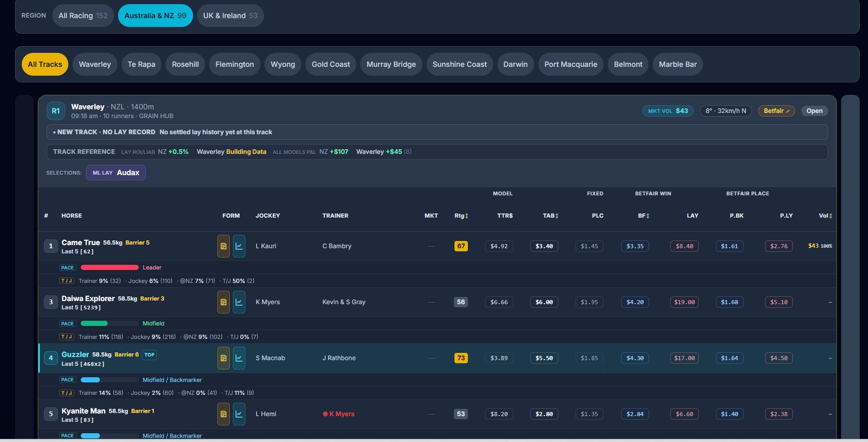Click the R1 race badge

(56, 111)
